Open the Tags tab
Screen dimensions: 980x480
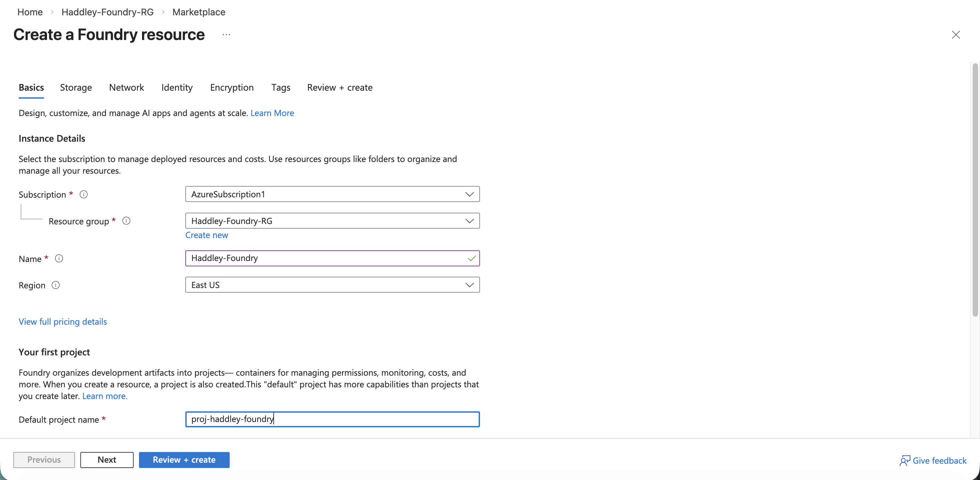281,87
